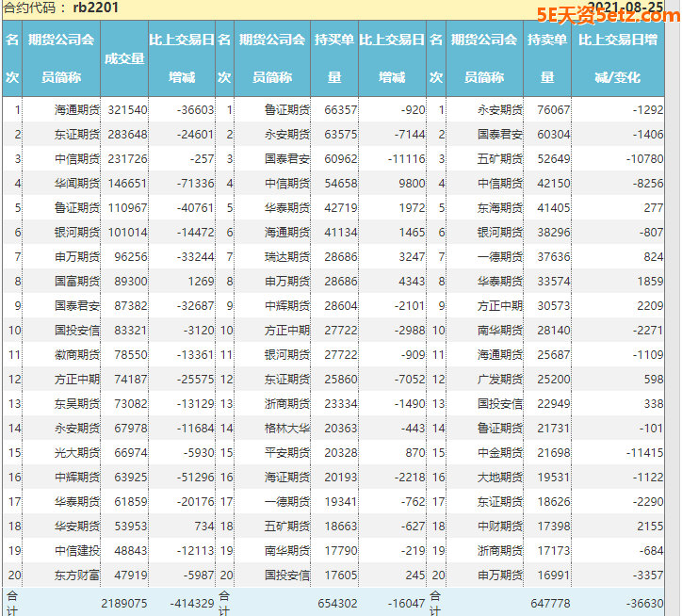The image size is (682, 616).
Task: Select short position change 1859
Action: click(651, 282)
